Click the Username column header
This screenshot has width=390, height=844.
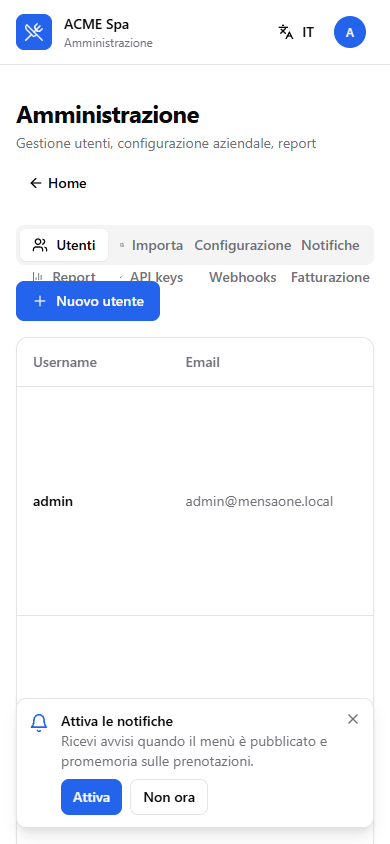point(65,362)
